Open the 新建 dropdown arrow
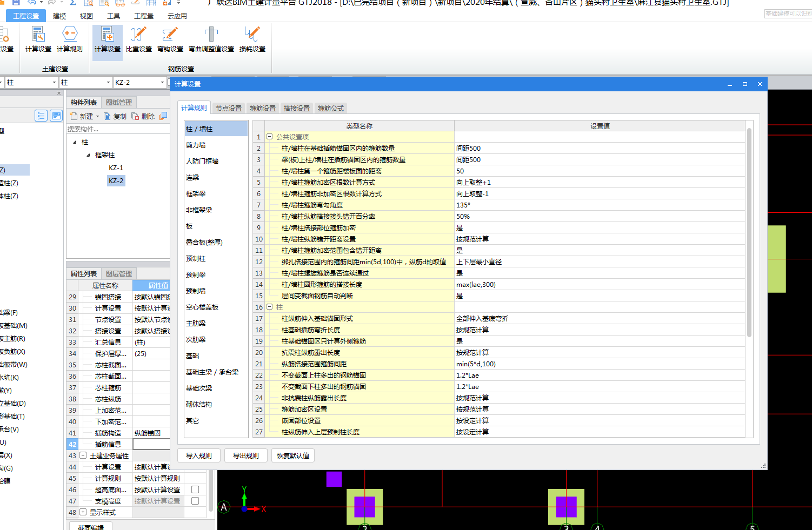 (x=97, y=117)
